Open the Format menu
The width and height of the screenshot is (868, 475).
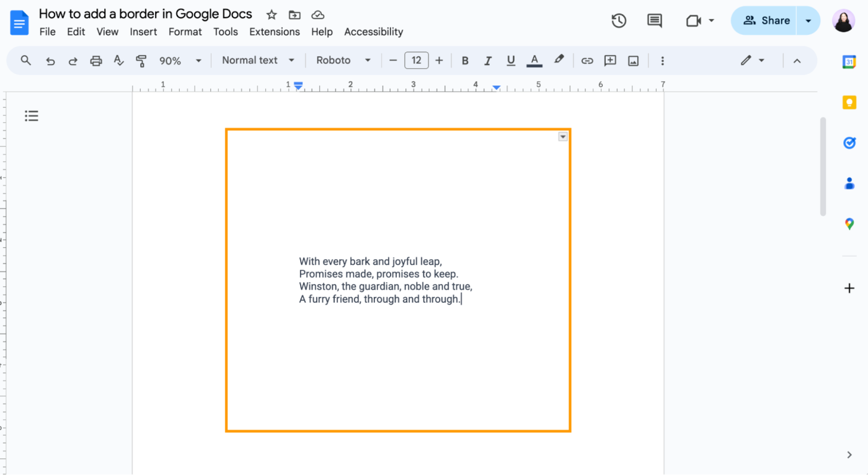tap(185, 32)
